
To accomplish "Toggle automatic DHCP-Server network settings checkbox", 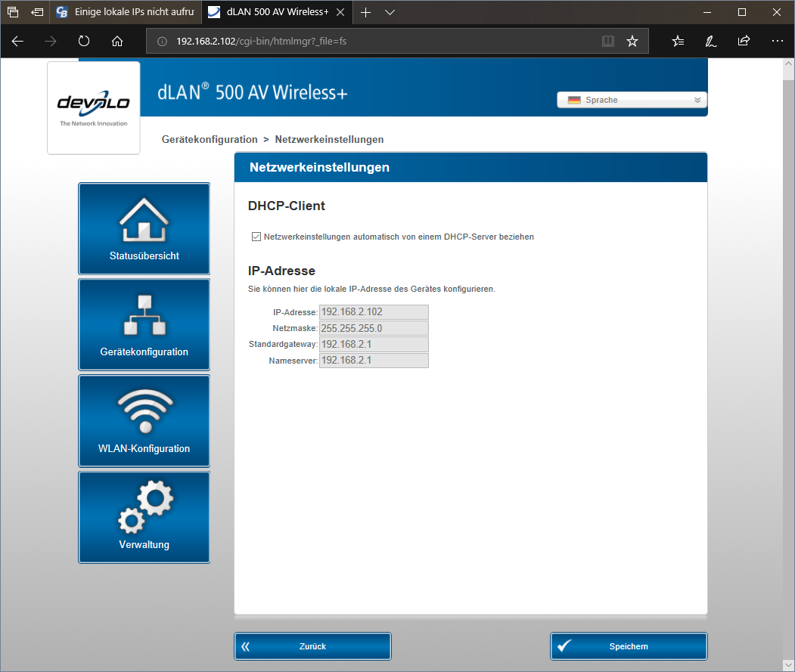I will 256,237.
